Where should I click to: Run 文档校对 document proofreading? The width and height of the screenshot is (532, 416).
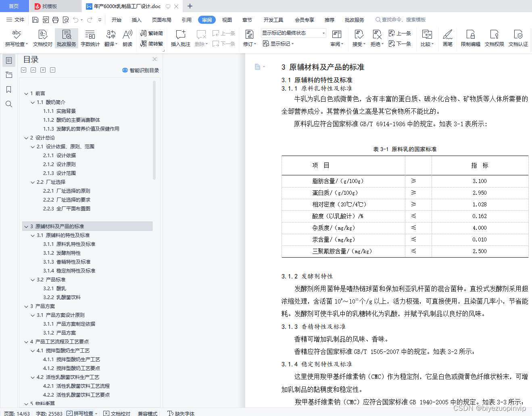tap(43, 38)
